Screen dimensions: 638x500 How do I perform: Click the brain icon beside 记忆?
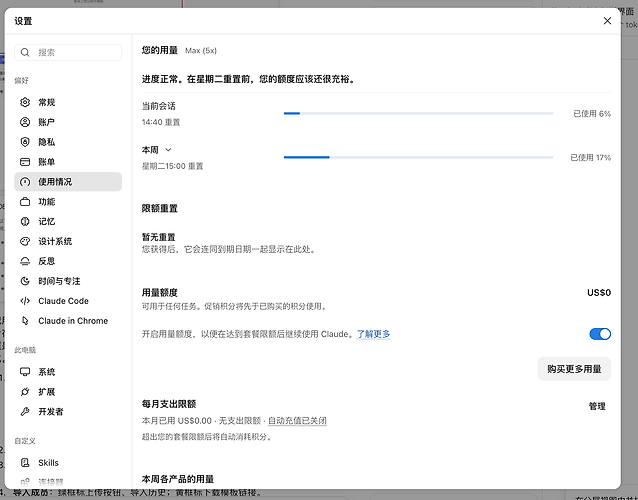(x=25, y=221)
